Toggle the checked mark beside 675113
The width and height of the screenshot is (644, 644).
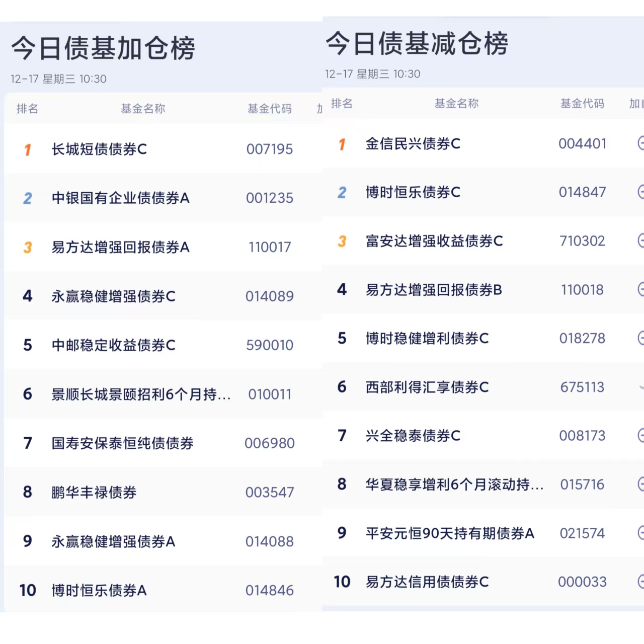click(641, 387)
